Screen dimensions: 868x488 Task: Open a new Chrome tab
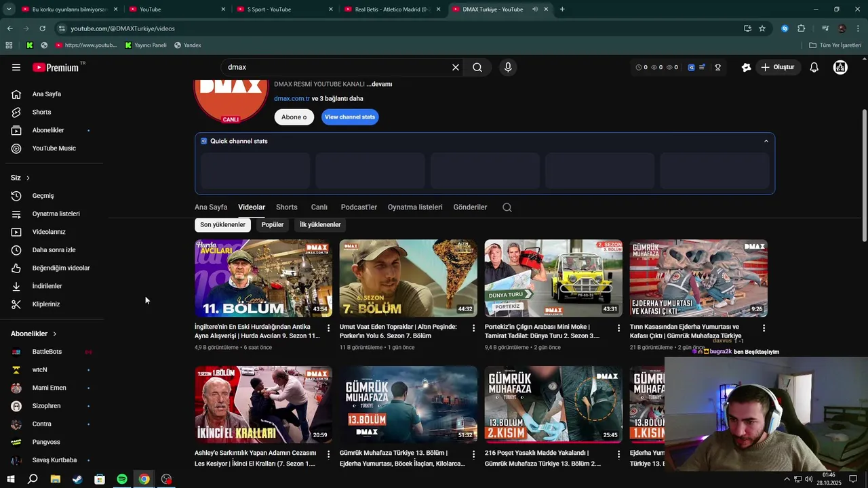click(x=562, y=9)
